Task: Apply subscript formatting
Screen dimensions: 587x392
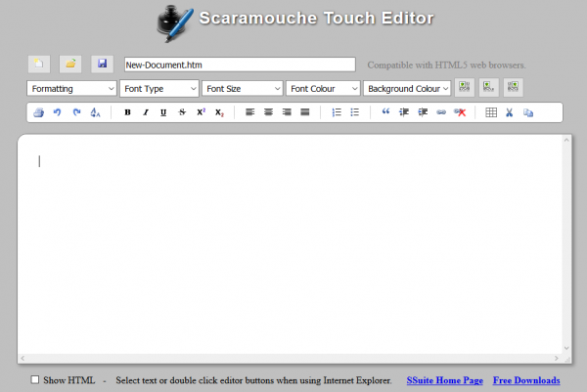Action: (x=219, y=112)
